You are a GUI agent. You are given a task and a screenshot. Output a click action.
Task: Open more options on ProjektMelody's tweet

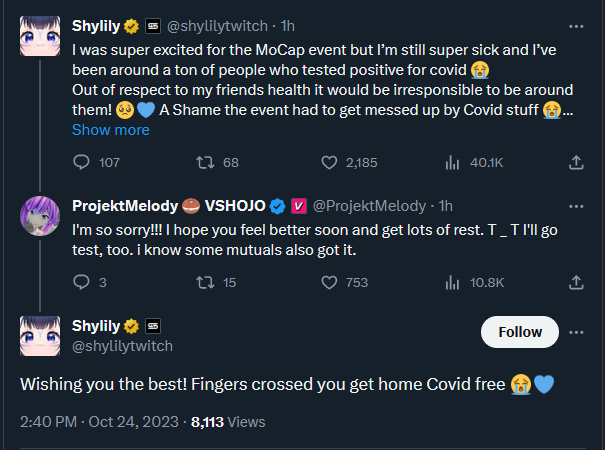576,206
